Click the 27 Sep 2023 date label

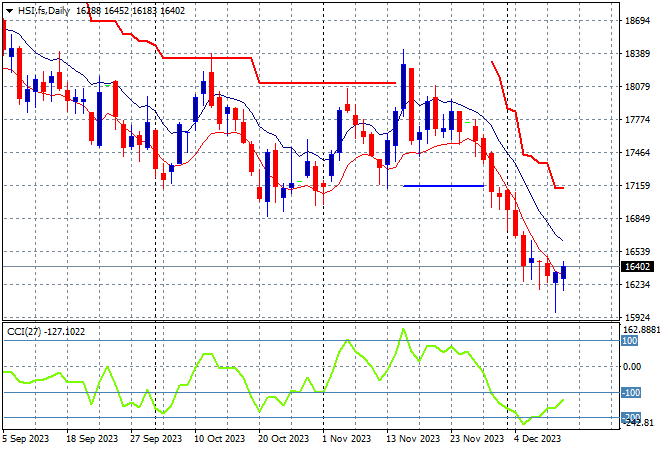156,438
